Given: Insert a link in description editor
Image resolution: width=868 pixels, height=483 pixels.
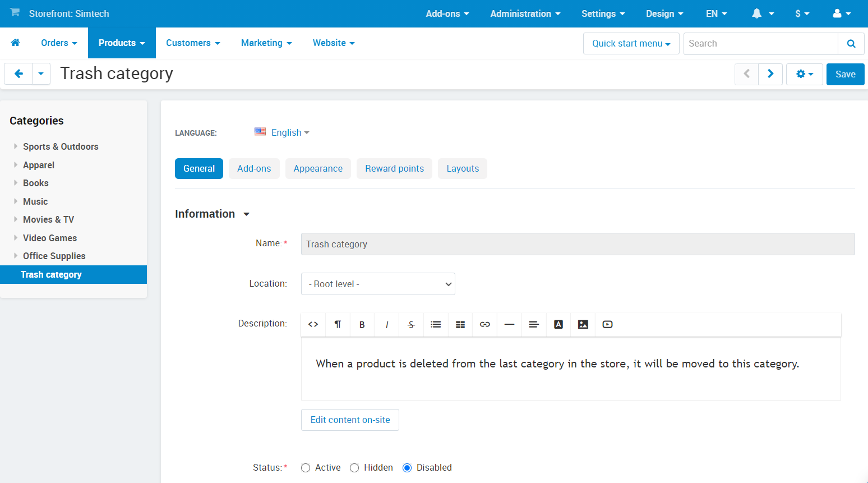Looking at the screenshot, I should 485,324.
